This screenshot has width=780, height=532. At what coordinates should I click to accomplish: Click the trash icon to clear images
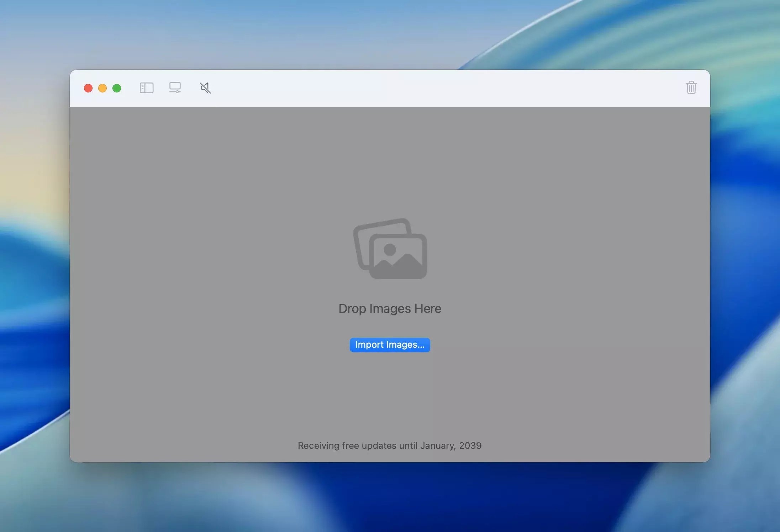[x=691, y=87]
